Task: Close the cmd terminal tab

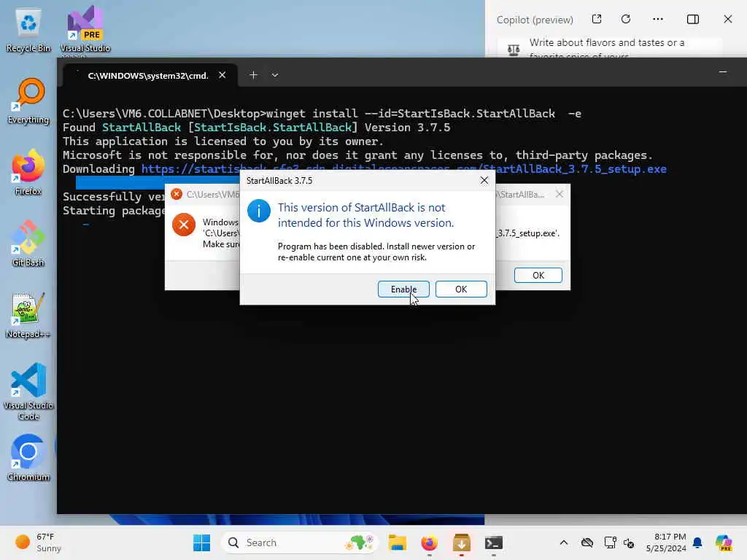Action: tap(222, 75)
